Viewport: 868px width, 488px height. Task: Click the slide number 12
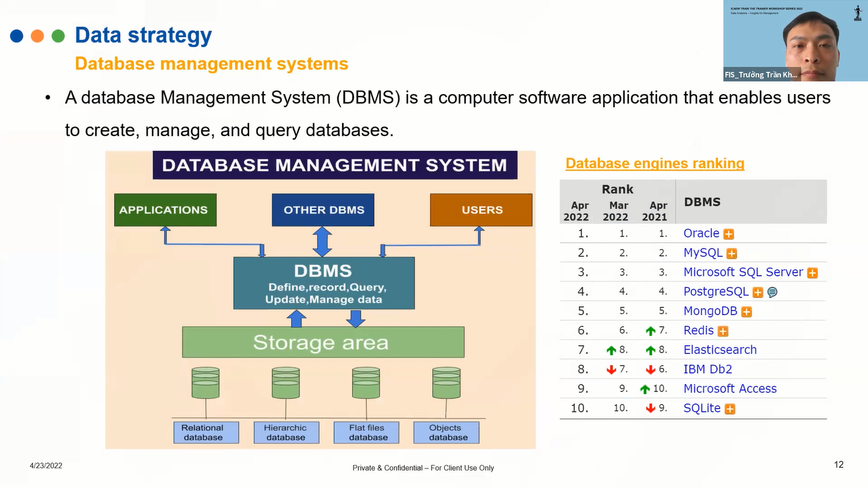tap(839, 465)
